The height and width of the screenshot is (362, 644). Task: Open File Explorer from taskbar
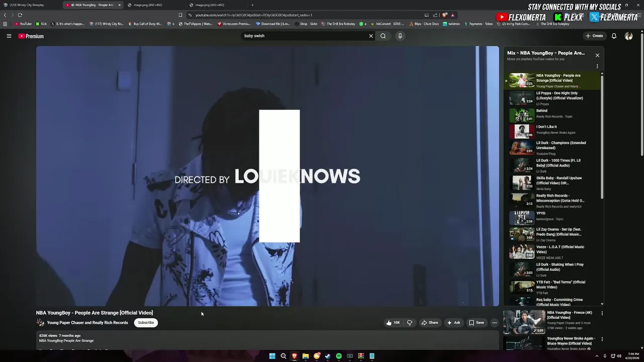pyautogui.click(x=305, y=356)
